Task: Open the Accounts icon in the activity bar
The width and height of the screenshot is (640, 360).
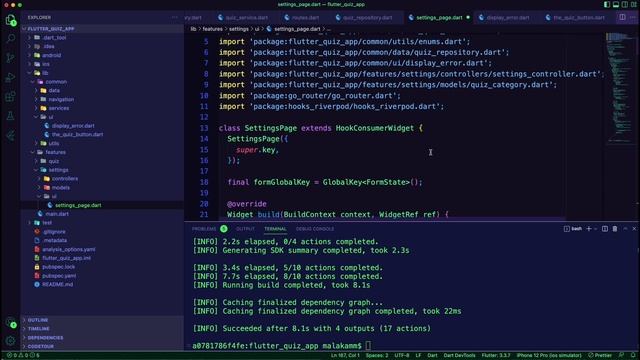Action: (x=10, y=322)
